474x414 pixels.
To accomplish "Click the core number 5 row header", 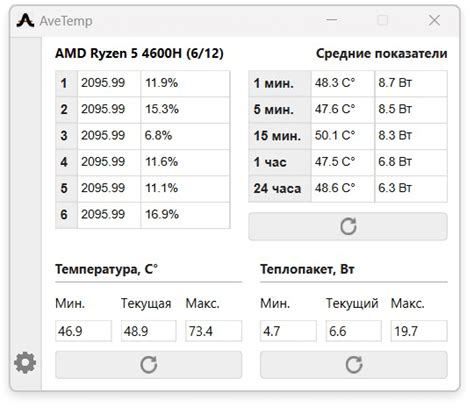I will point(66,189).
